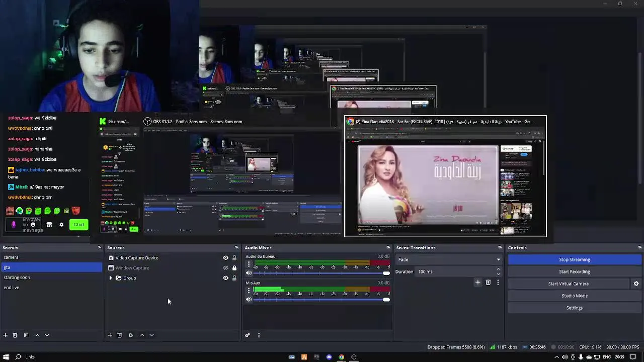Viewport: 644px width, 362px height.
Task: Move the selected scene up
Action: (x=37, y=335)
